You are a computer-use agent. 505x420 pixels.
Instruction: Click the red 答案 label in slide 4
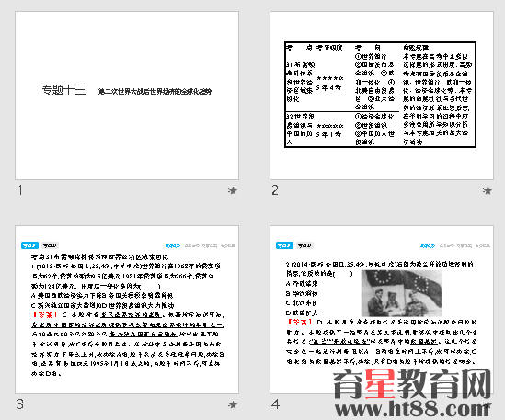coord(300,322)
